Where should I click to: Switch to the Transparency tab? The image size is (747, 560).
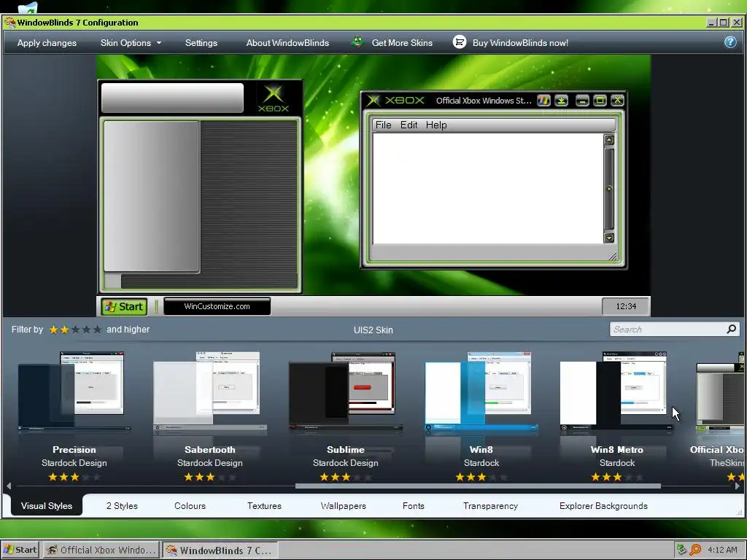490,506
